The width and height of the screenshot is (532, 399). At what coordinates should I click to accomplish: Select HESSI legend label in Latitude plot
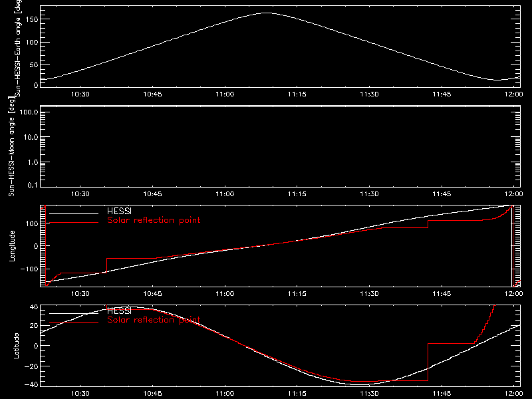(119, 311)
